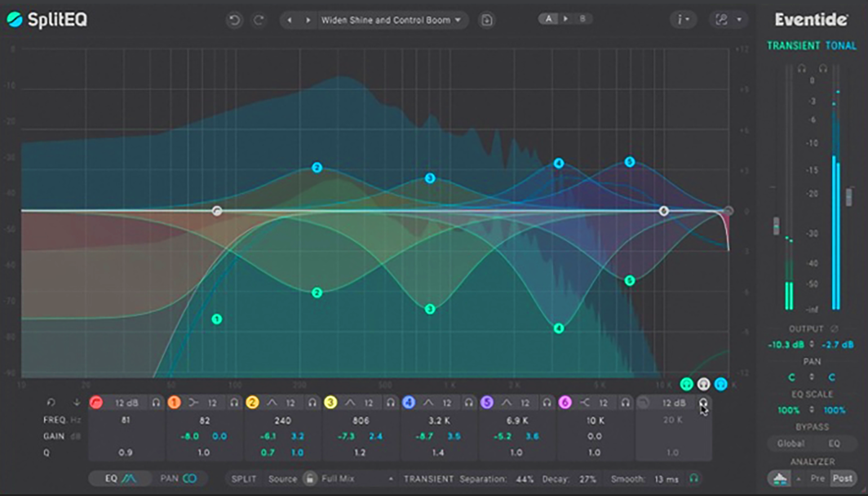Toggle the red high-pass filter band
This screenshot has height=496, width=868.
[96, 403]
